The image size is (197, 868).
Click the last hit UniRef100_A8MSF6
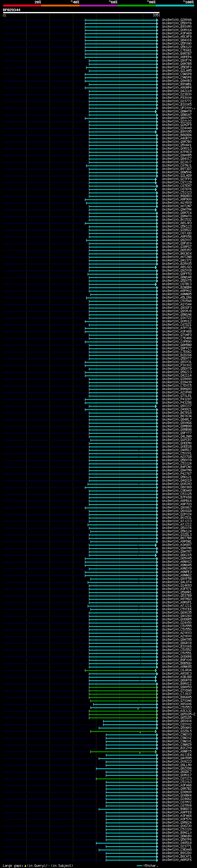click(177, 860)
